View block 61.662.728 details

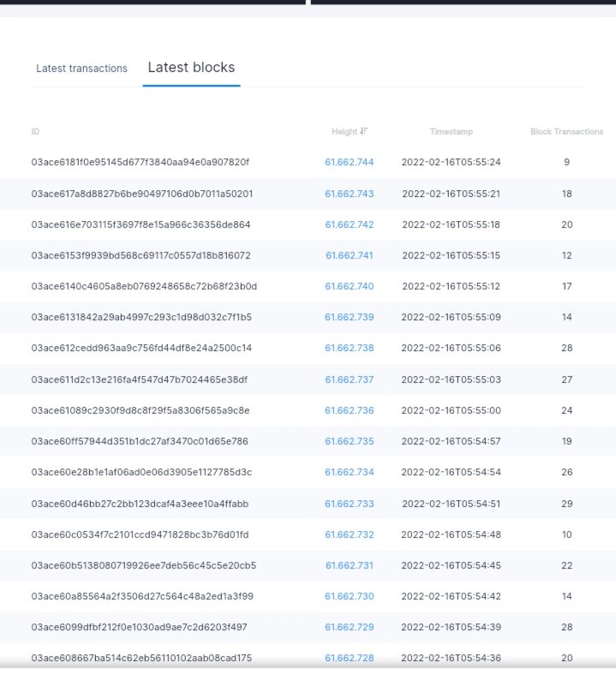pos(349,658)
